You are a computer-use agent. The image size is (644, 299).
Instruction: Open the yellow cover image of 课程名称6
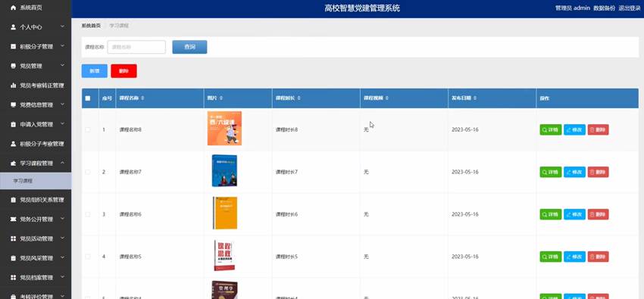(225, 213)
